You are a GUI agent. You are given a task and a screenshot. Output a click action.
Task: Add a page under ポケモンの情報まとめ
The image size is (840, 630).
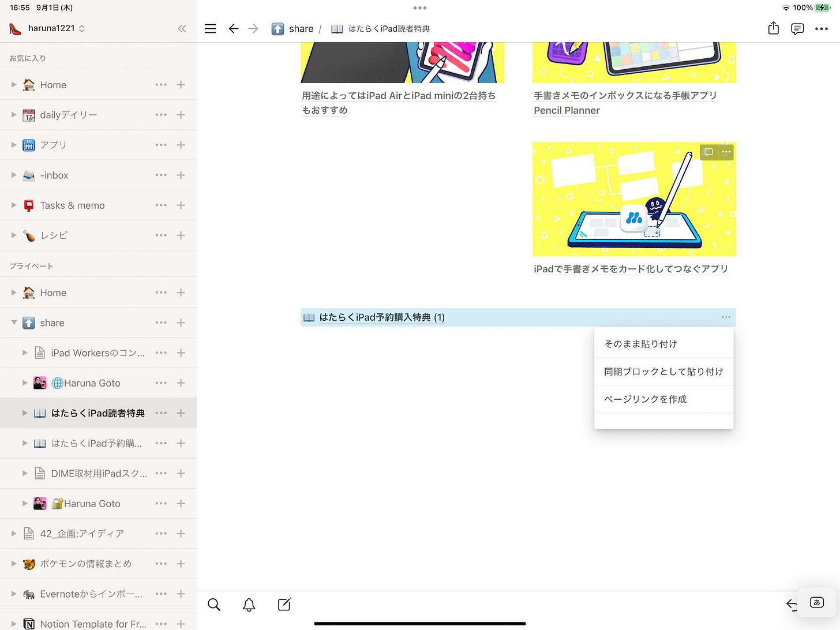pyautogui.click(x=181, y=564)
